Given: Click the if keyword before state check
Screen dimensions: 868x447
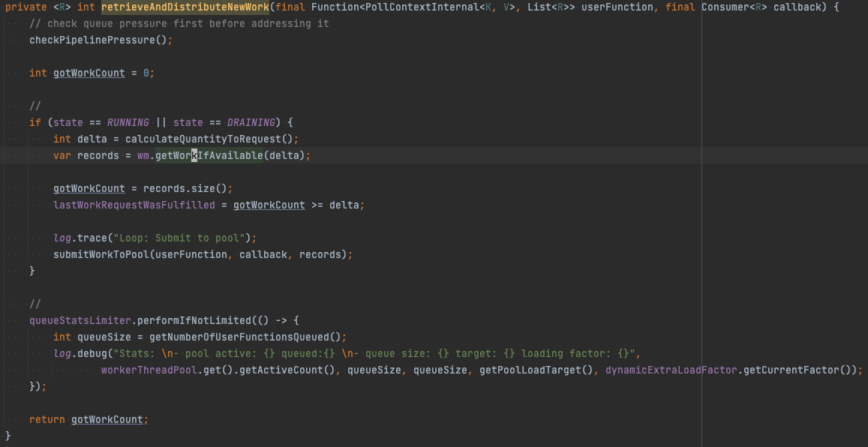Looking at the screenshot, I should tap(35, 122).
